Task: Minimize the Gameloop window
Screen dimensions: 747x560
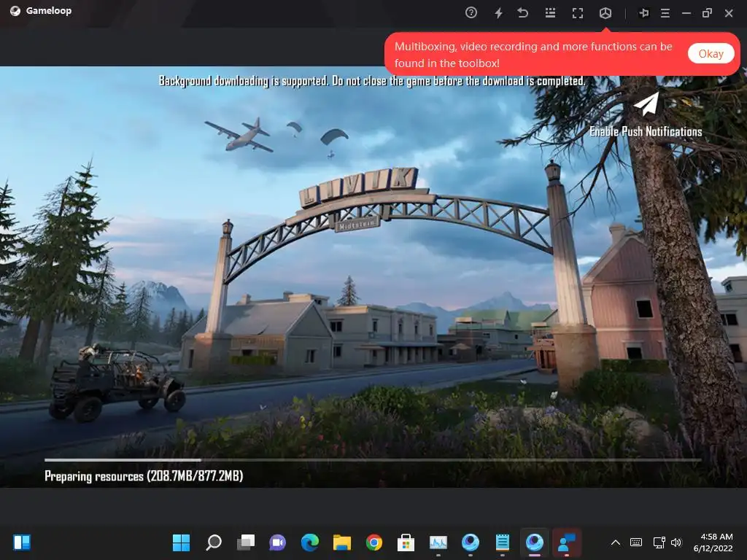Action: click(686, 13)
